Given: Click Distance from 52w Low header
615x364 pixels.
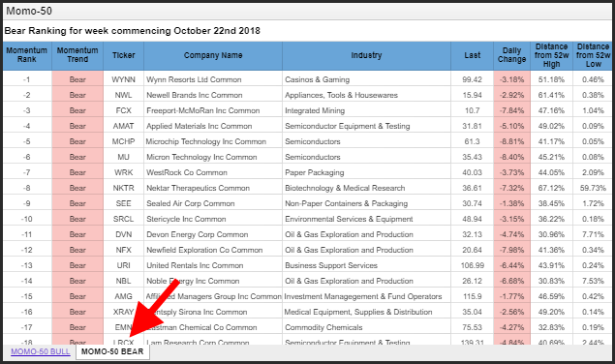Looking at the screenshot, I should [593, 55].
